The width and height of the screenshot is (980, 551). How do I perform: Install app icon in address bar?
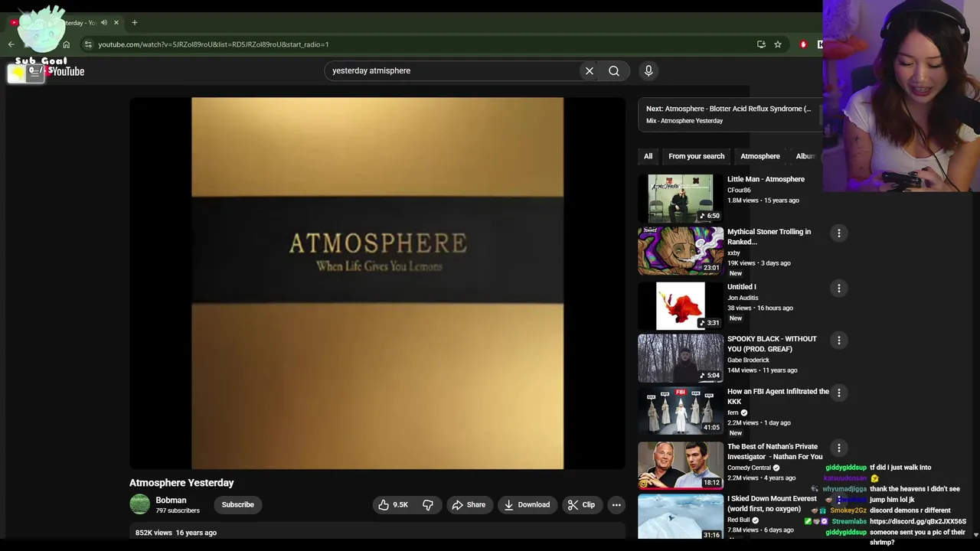(761, 44)
